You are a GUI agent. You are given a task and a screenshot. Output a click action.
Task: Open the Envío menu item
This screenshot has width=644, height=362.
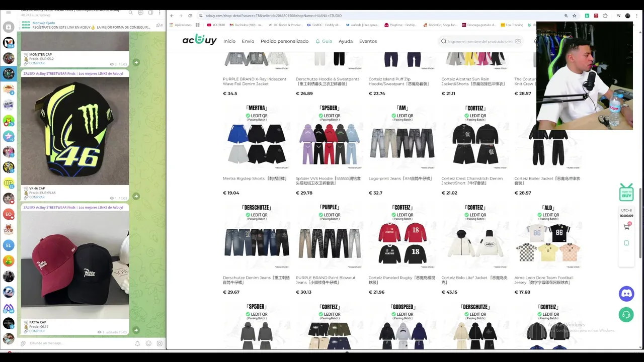(x=248, y=41)
